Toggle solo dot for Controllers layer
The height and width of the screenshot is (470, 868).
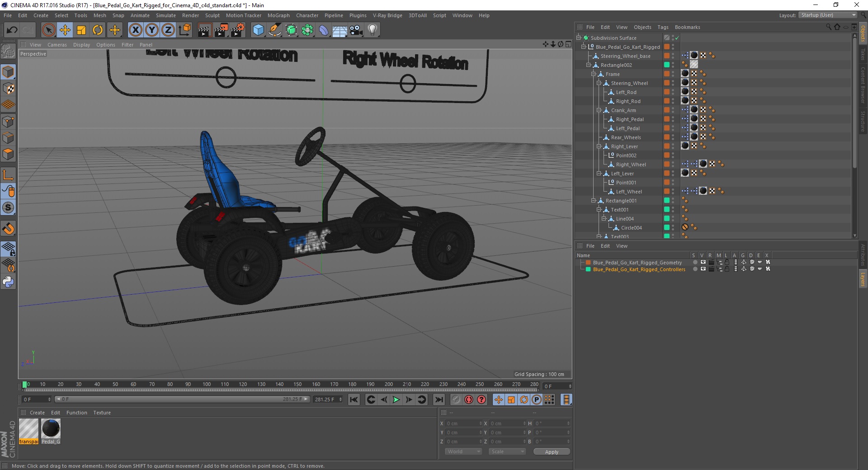695,269
